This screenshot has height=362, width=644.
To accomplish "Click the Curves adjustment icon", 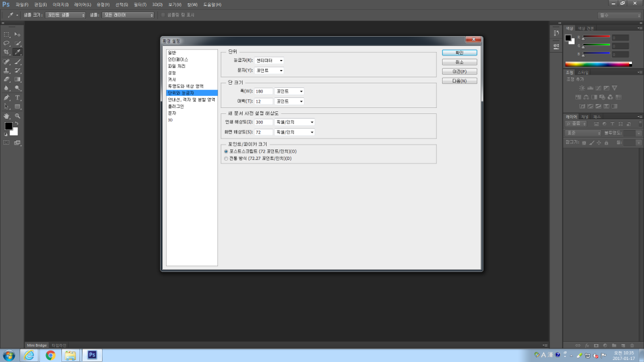I will [x=599, y=88].
